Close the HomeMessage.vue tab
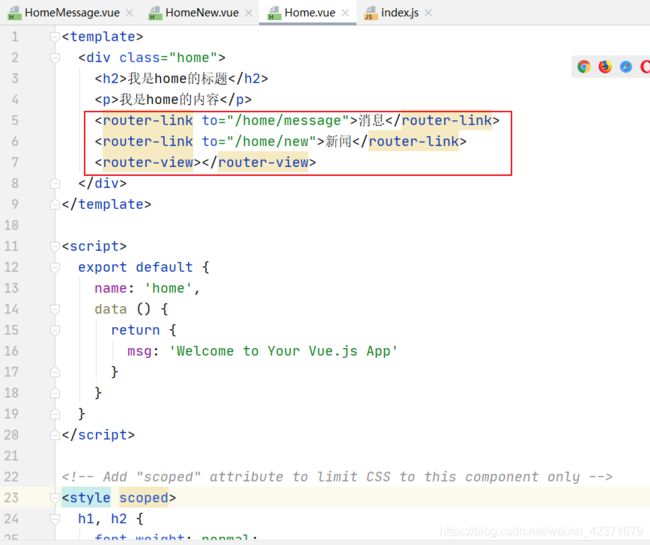650x545 pixels. (x=130, y=13)
